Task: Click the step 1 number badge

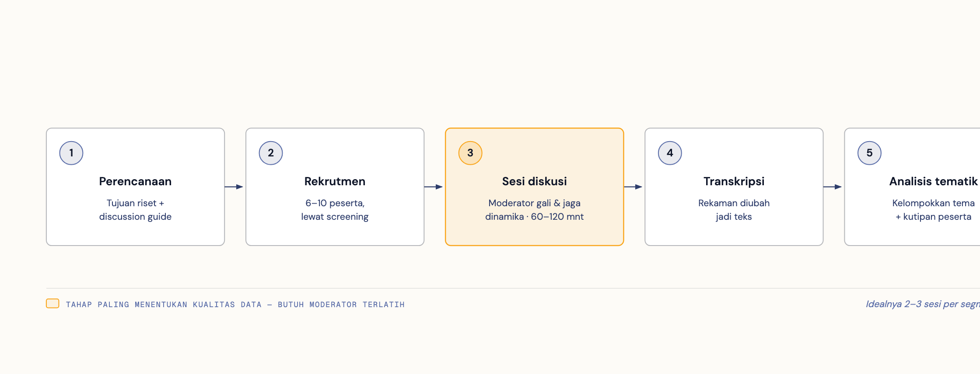Action: pyautogui.click(x=71, y=153)
